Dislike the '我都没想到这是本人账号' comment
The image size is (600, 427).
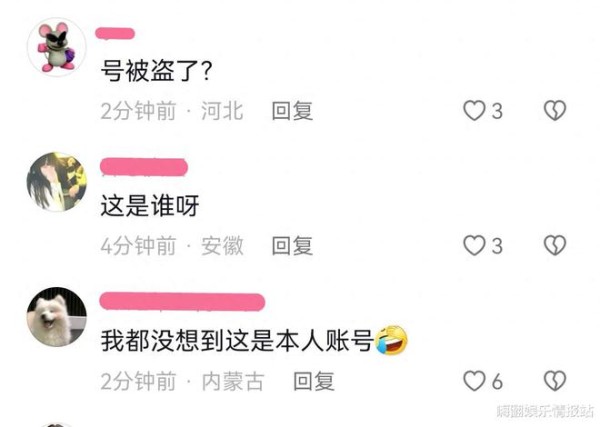click(555, 381)
